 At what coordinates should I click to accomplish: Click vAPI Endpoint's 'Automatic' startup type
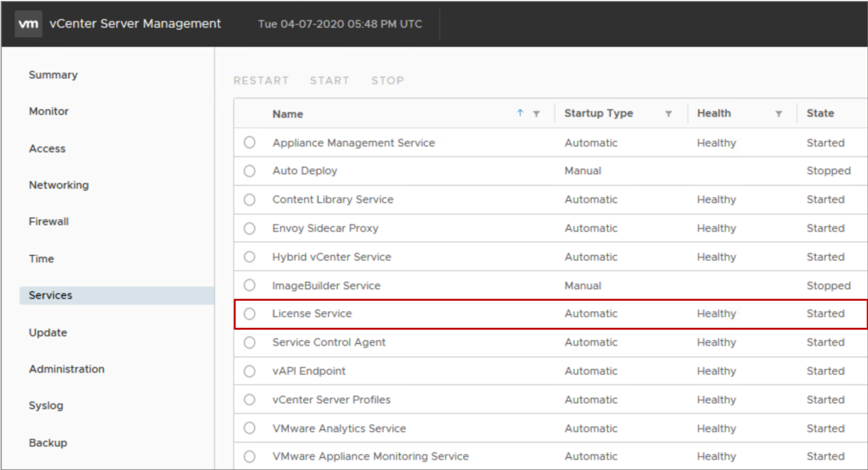[x=591, y=371]
